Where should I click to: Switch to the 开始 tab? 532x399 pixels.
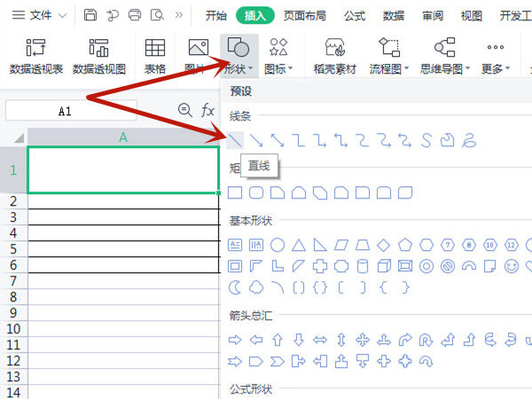(x=215, y=16)
